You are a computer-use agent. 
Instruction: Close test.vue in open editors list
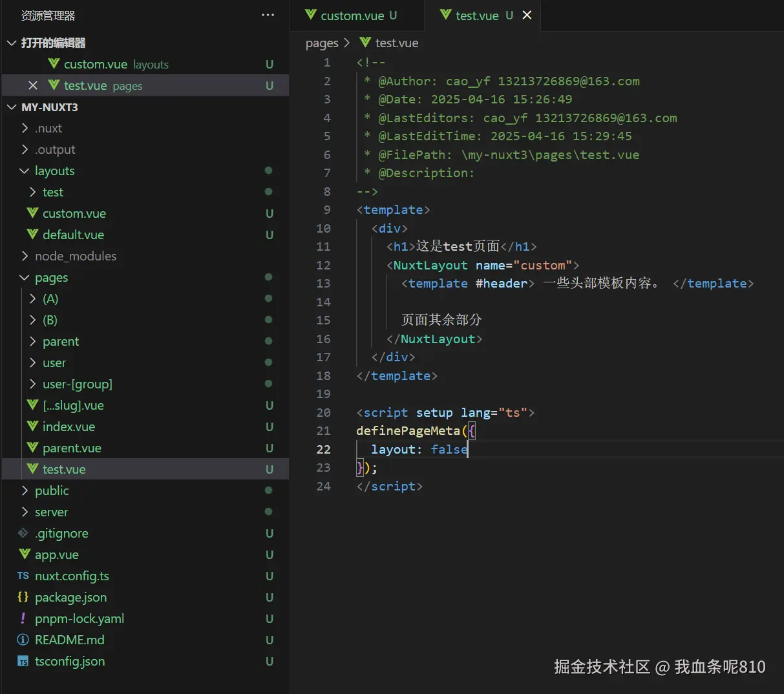(x=33, y=85)
